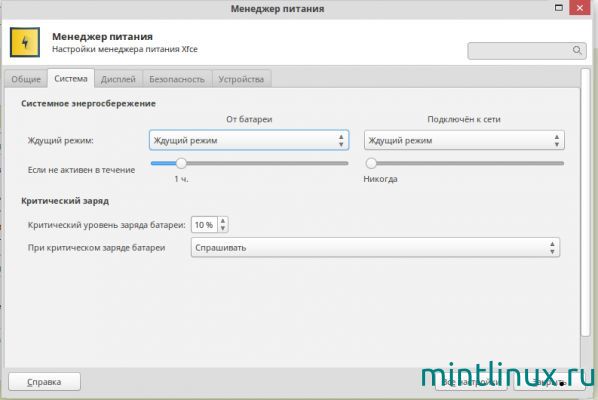The width and height of the screenshot is (598, 400).
Task: Decrease critical battery level with down arrow
Action: tap(223, 228)
